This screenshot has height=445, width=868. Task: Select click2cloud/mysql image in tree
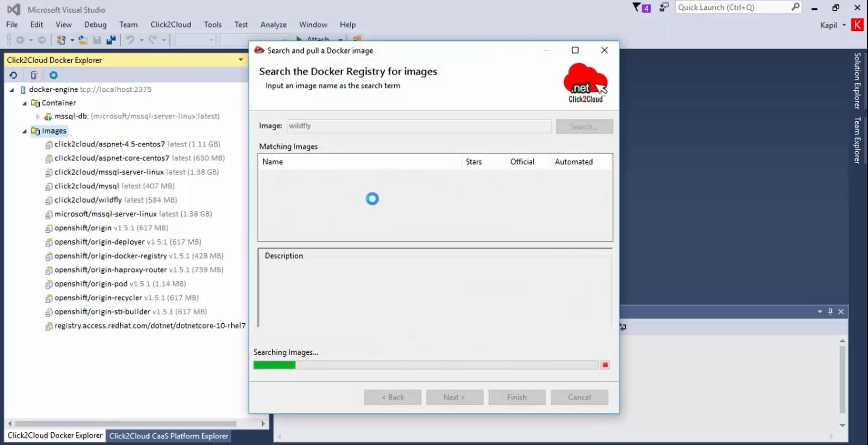[x=109, y=186]
